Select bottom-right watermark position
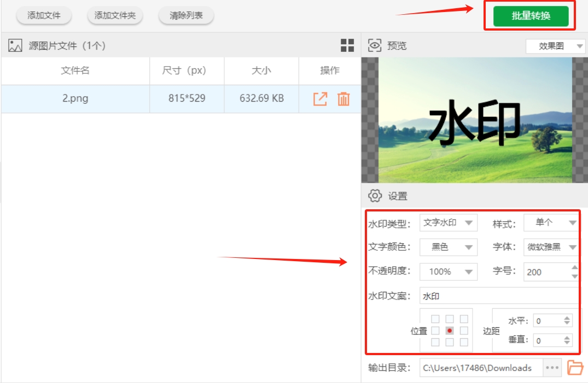Image resolution: width=588 pixels, height=383 pixels. [464, 342]
